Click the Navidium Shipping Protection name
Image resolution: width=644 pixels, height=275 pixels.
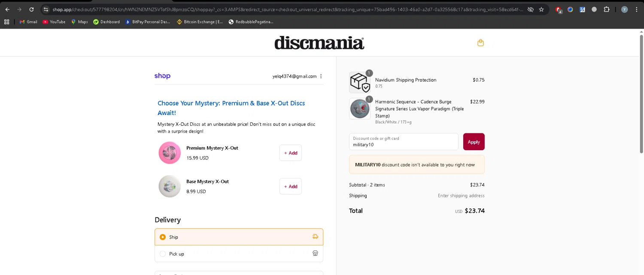tap(406, 80)
